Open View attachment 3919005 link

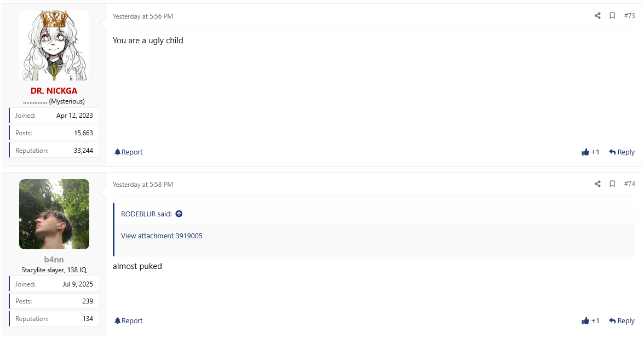(162, 236)
